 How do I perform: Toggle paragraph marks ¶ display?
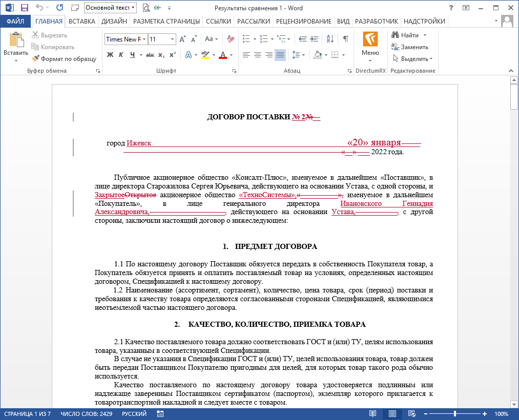pos(345,39)
